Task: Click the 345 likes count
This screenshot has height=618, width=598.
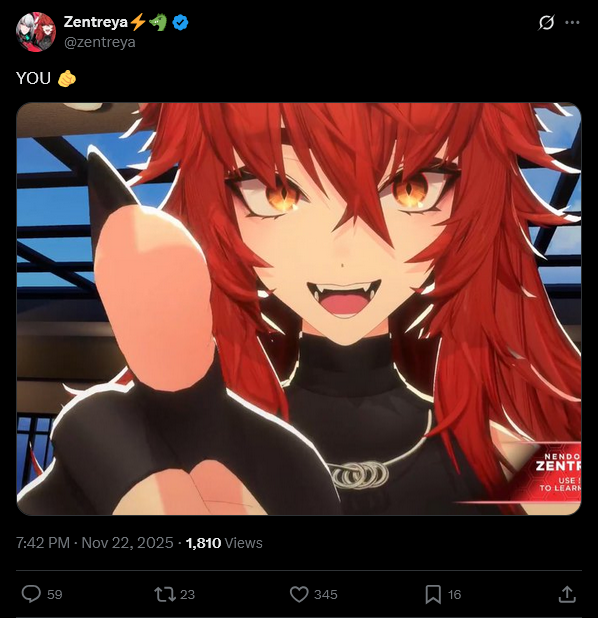Action: (x=326, y=594)
